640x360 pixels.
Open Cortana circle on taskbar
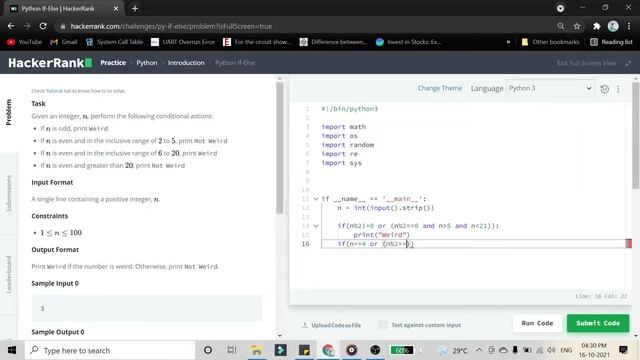pyautogui.click(x=208, y=350)
